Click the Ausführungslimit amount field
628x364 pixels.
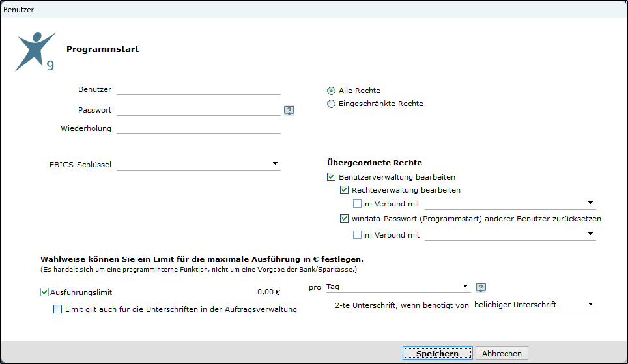click(199, 292)
